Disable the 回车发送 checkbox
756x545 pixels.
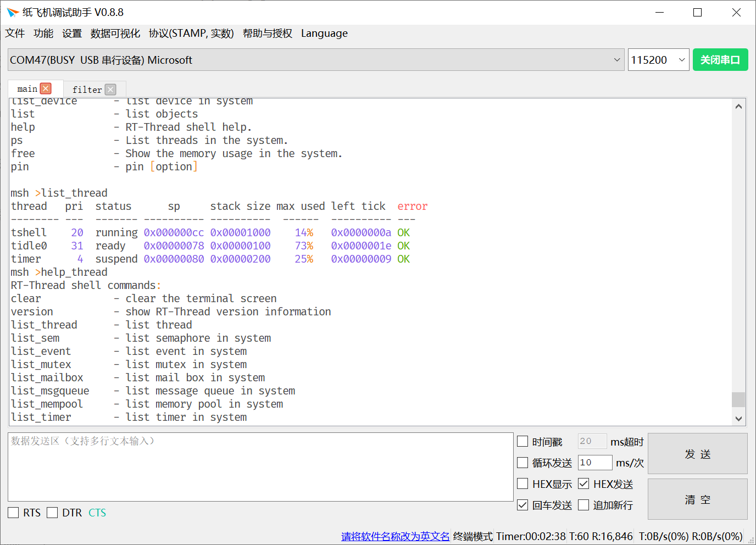(522, 505)
